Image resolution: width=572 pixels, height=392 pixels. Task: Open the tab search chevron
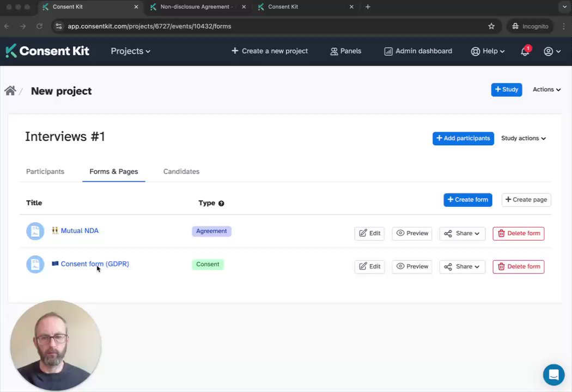(564, 7)
